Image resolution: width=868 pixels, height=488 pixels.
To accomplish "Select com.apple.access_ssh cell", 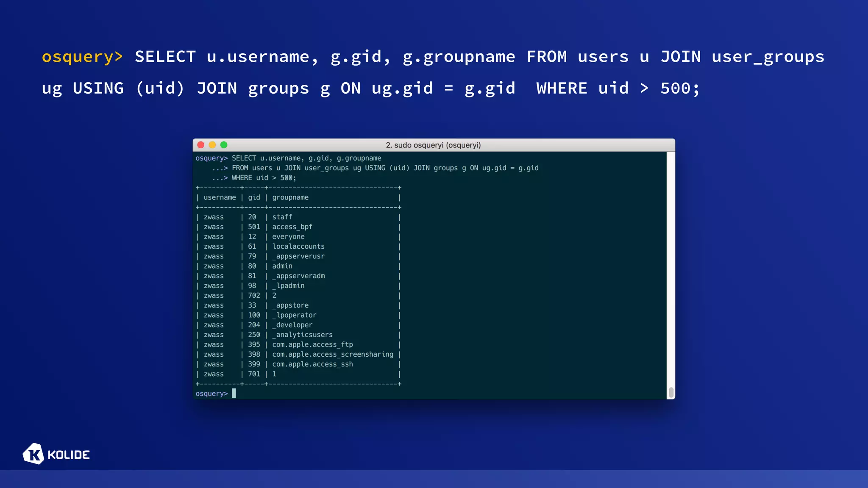I will point(313,364).
